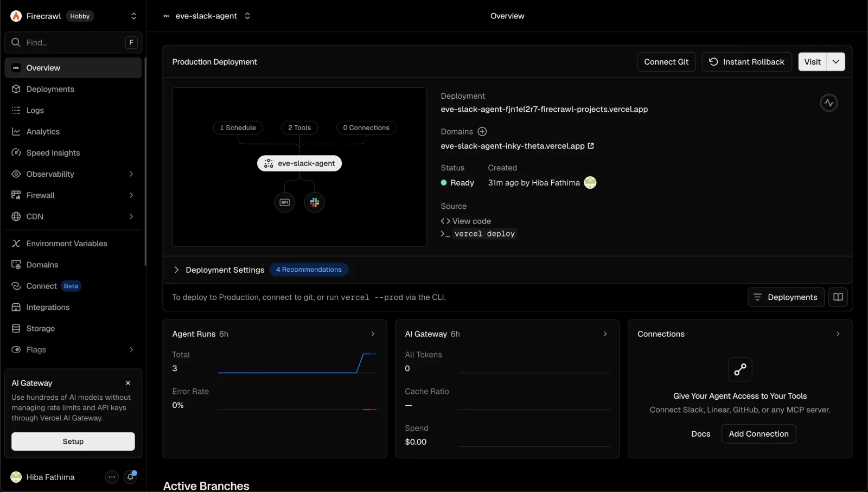
Task: Click the Instant Rollback button
Action: 746,62
